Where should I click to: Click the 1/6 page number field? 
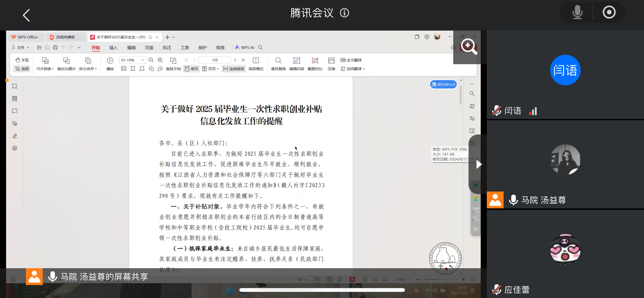[215, 60]
